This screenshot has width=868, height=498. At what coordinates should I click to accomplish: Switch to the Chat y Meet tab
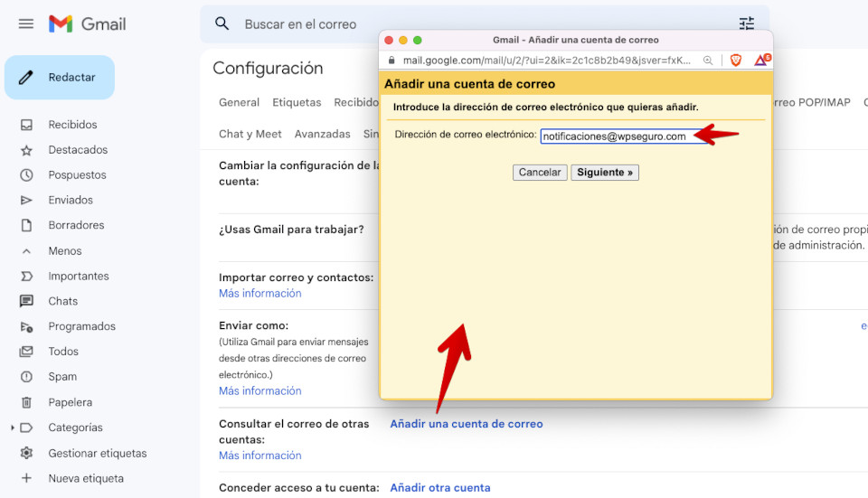tap(250, 134)
